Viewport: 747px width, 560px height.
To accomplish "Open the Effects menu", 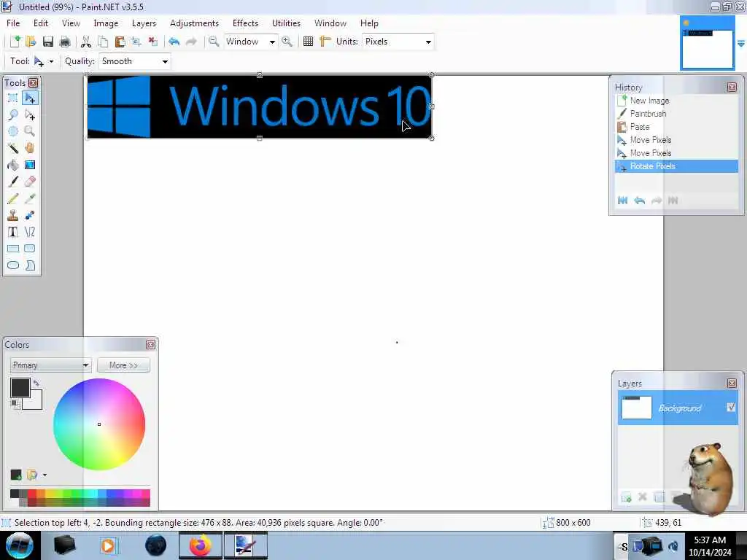I will (245, 23).
